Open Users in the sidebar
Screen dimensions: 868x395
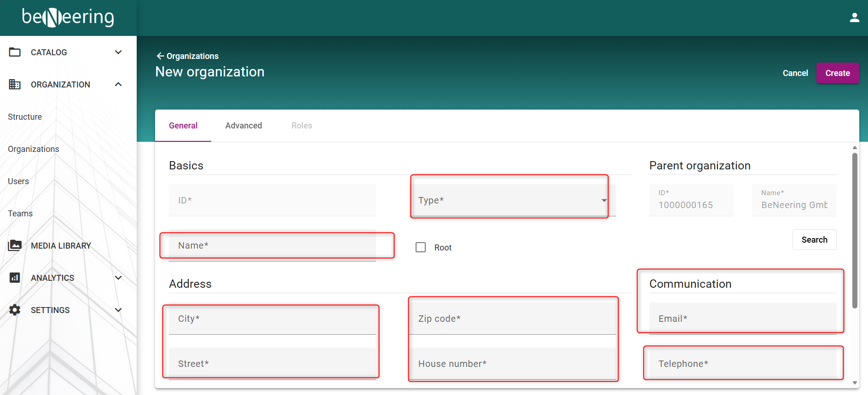click(x=18, y=181)
